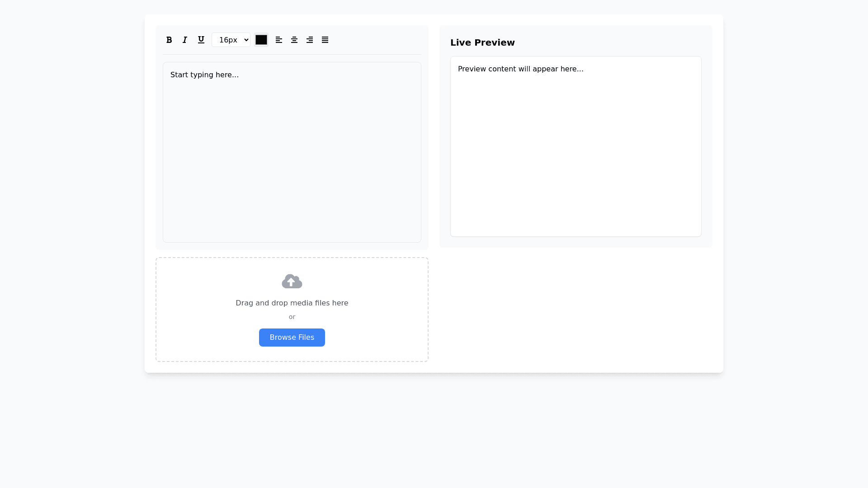This screenshot has width=868, height=488.
Task: Open the black text color picker
Action: (261, 40)
